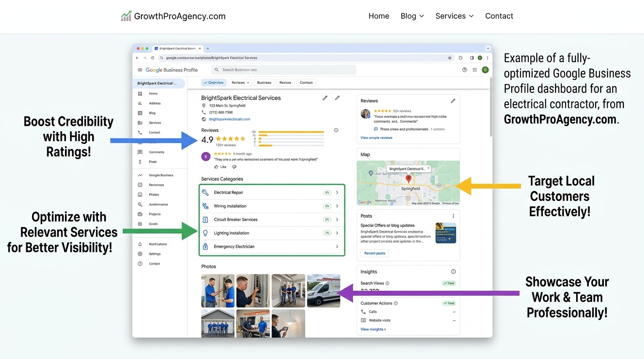
Task: Click the Notifications bell icon in sidebar
Action: coord(140,244)
